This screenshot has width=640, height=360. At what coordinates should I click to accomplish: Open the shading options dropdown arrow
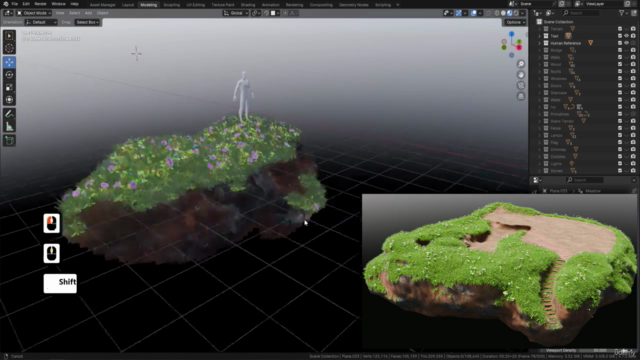point(522,13)
